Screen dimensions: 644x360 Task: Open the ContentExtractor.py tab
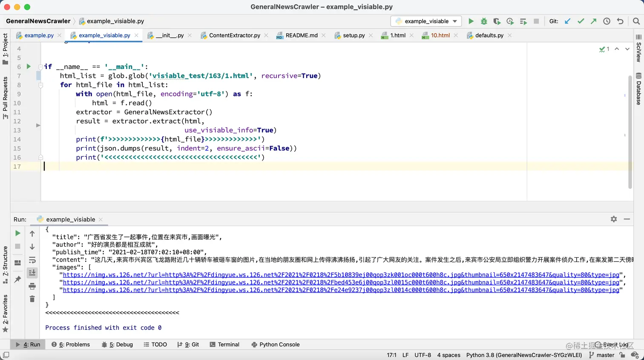[x=234, y=35]
